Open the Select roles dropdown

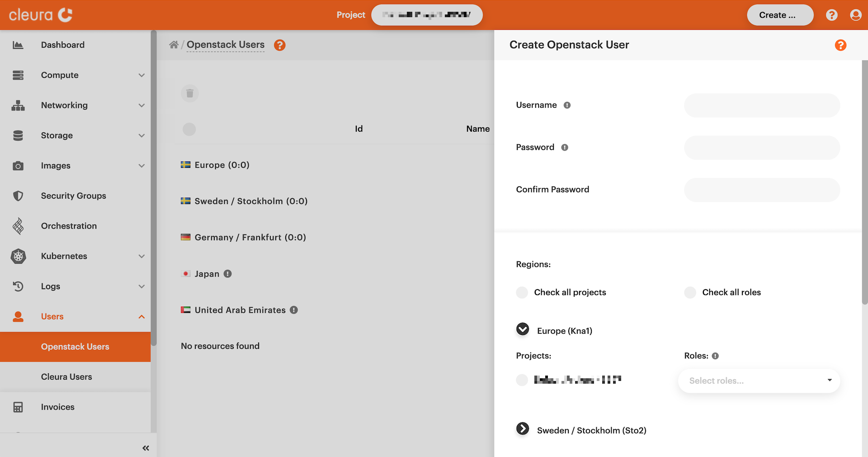[x=759, y=381]
